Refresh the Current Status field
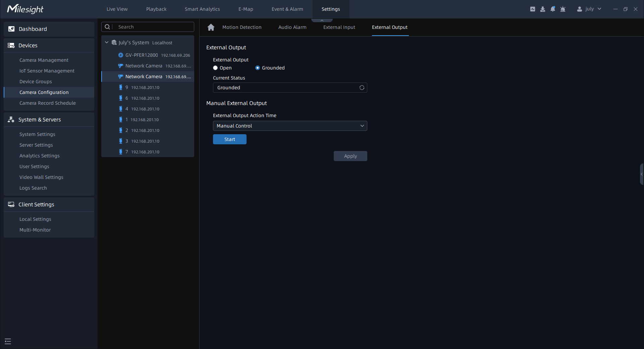This screenshot has height=349, width=644. [362, 88]
